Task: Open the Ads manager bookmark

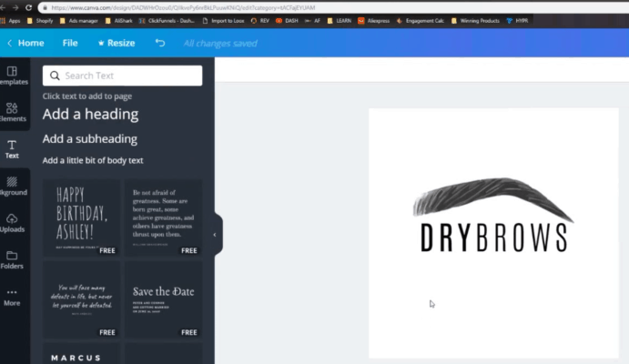Action: (x=79, y=21)
